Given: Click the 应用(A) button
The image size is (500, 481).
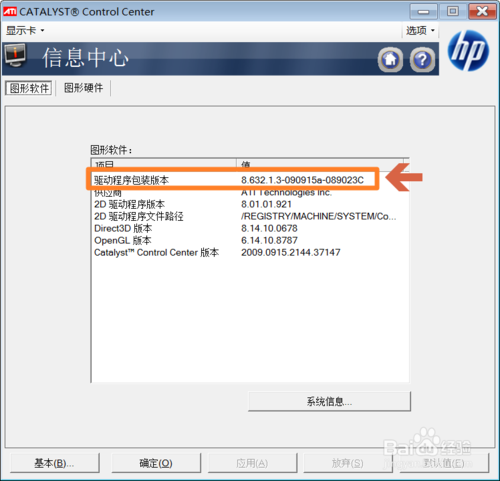Looking at the screenshot, I should (252, 463).
